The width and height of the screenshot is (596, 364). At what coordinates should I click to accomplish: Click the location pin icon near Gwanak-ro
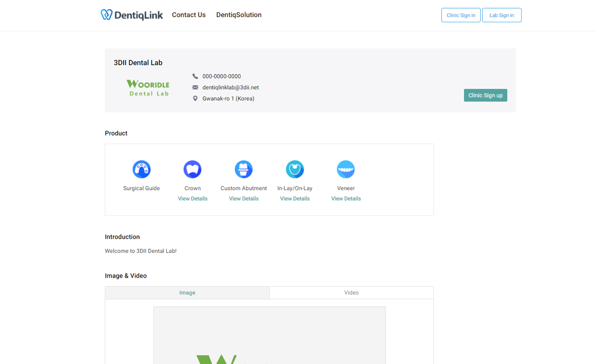(195, 98)
